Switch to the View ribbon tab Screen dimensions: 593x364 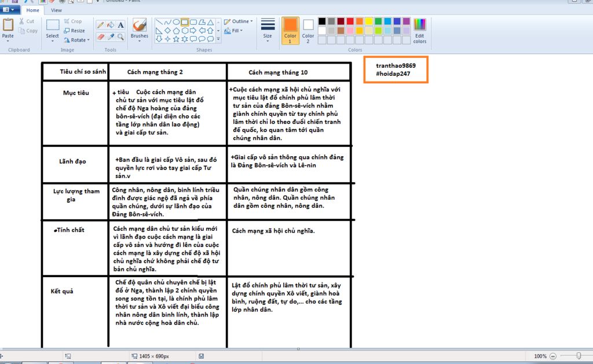56,10
